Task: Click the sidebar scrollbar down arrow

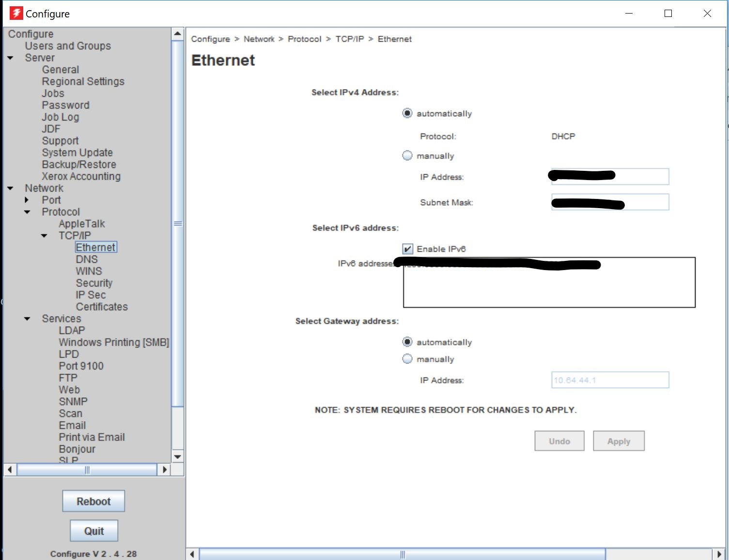Action: click(x=177, y=457)
